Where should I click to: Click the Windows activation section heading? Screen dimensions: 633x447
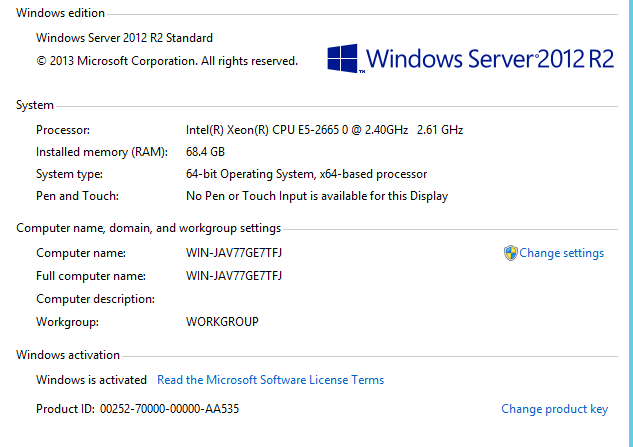click(68, 355)
